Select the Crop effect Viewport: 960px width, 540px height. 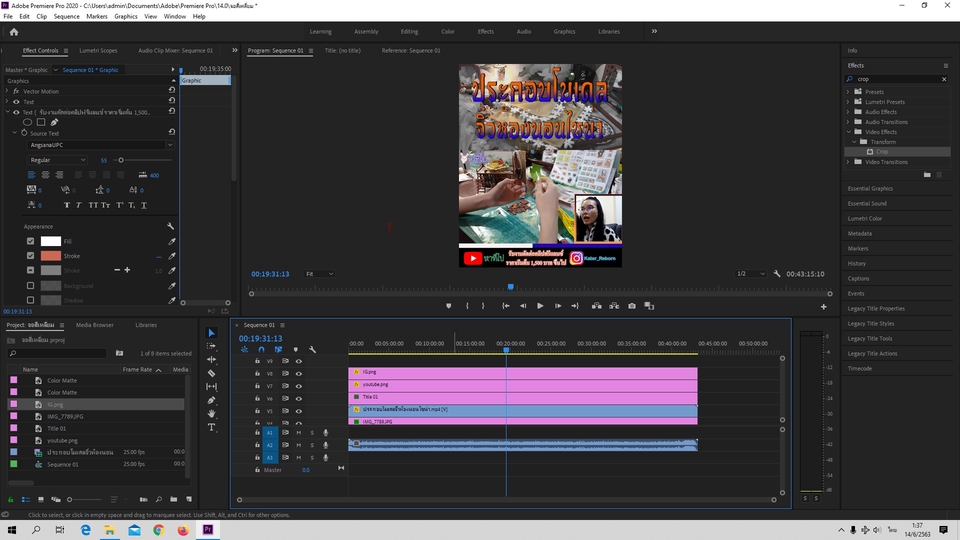point(882,152)
